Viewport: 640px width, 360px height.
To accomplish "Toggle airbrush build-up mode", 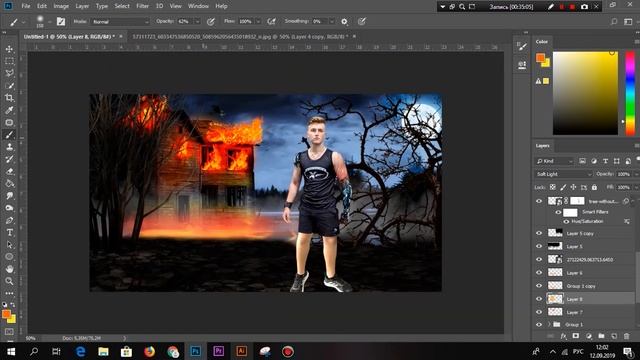I will pos(271,22).
